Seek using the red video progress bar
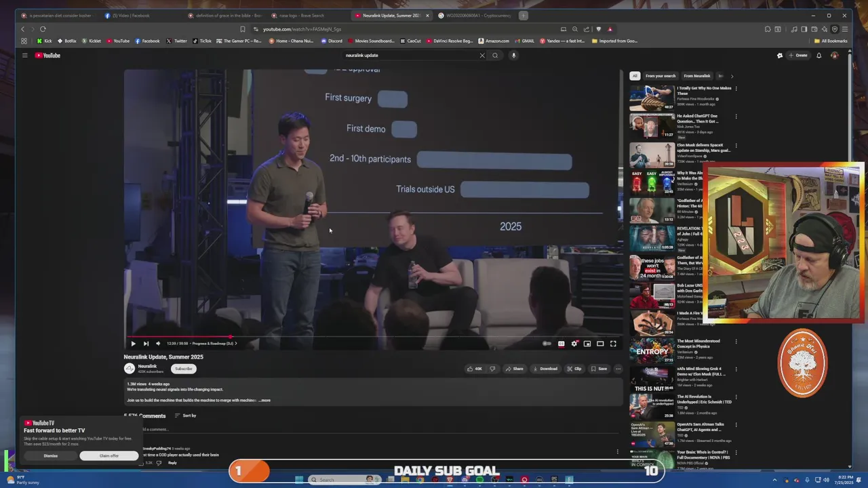The height and width of the screenshot is (488, 868). pos(373,336)
